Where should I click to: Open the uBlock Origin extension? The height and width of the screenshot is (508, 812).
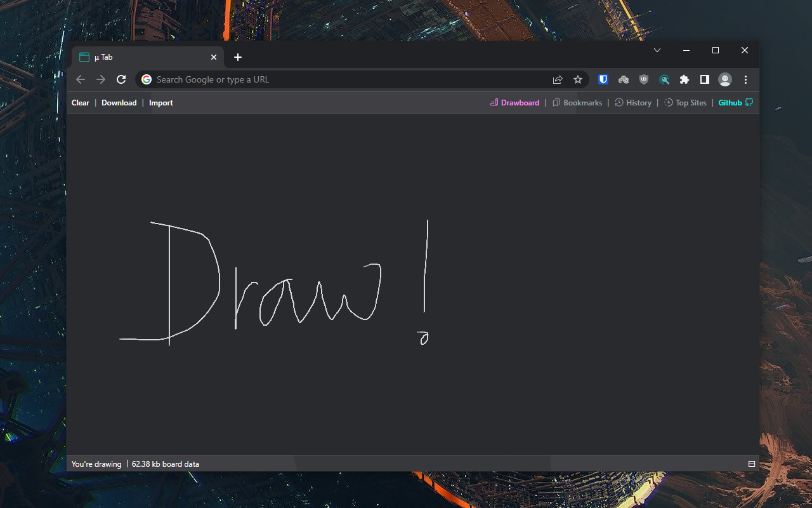[x=644, y=79]
